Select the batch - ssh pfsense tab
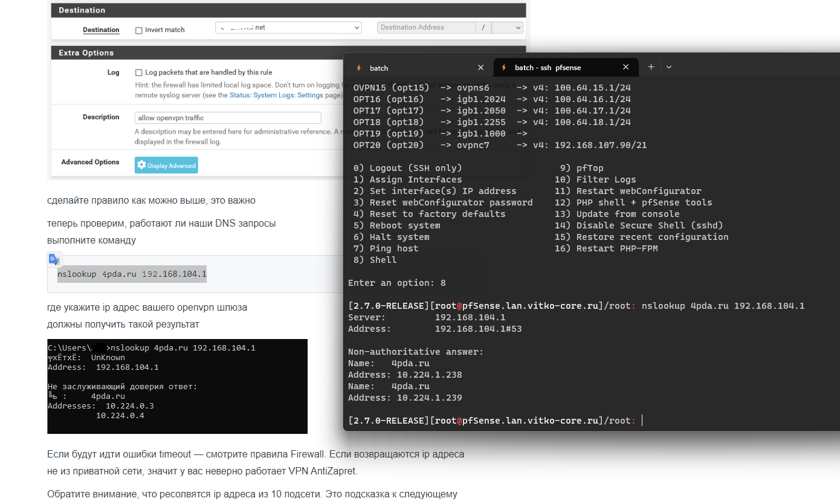Image resolution: width=840 pixels, height=504 pixels. click(566, 68)
